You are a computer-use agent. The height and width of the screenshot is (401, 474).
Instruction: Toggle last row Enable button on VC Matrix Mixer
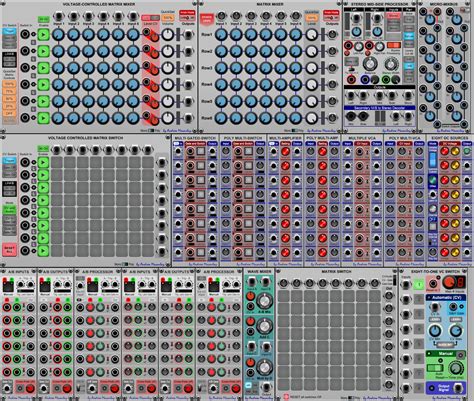point(43,118)
